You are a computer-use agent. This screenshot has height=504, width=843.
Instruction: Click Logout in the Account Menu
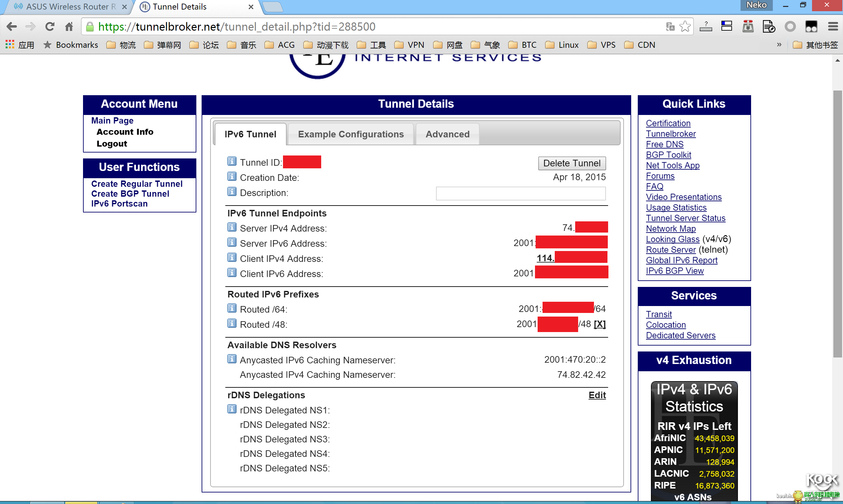point(112,144)
